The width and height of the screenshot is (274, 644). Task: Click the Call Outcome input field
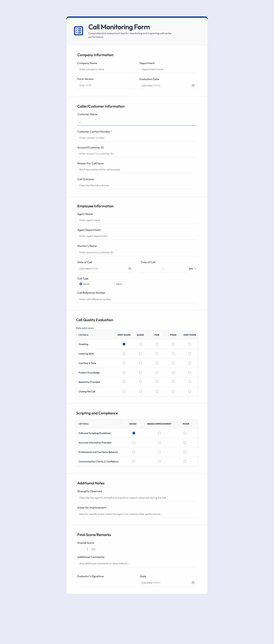(x=137, y=186)
